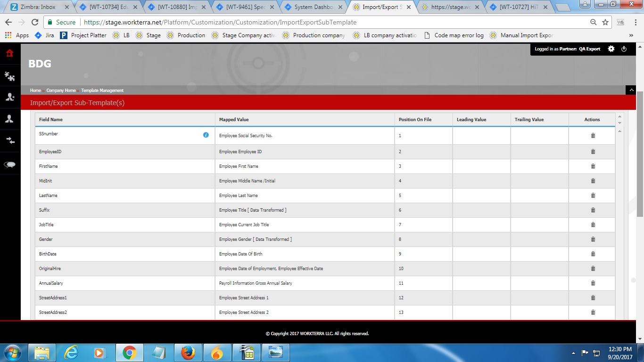
Task: Open settings gear icon in header
Action: point(611,49)
